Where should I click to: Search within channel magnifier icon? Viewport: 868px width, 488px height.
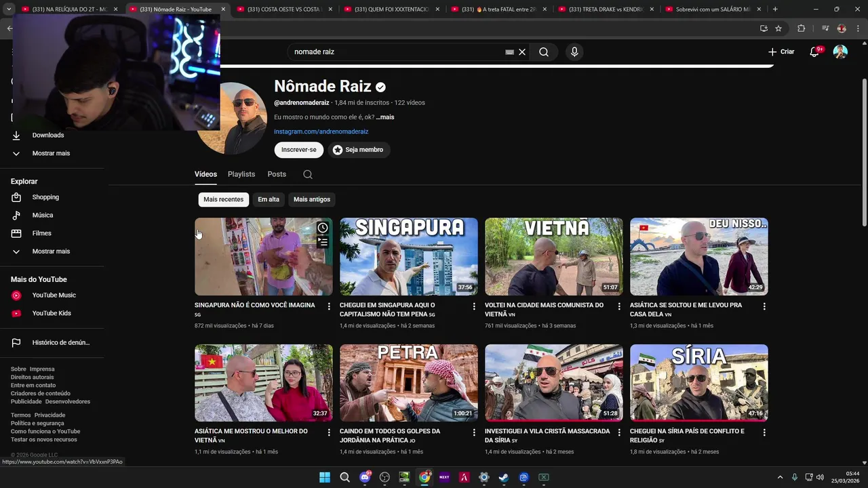(x=308, y=174)
